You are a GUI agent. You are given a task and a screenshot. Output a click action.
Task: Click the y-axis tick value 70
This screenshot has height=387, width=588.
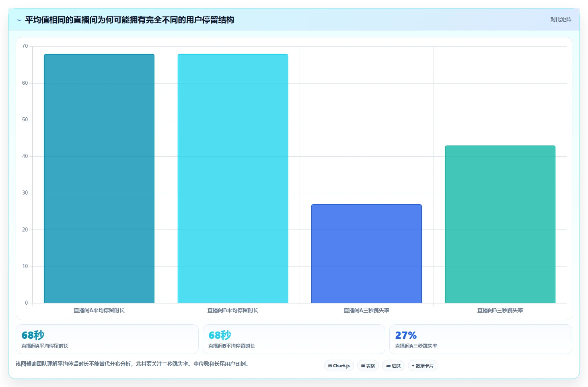pyautogui.click(x=25, y=46)
